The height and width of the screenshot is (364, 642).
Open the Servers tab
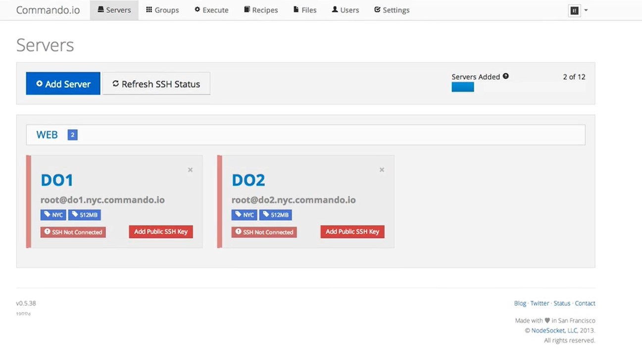pos(114,10)
